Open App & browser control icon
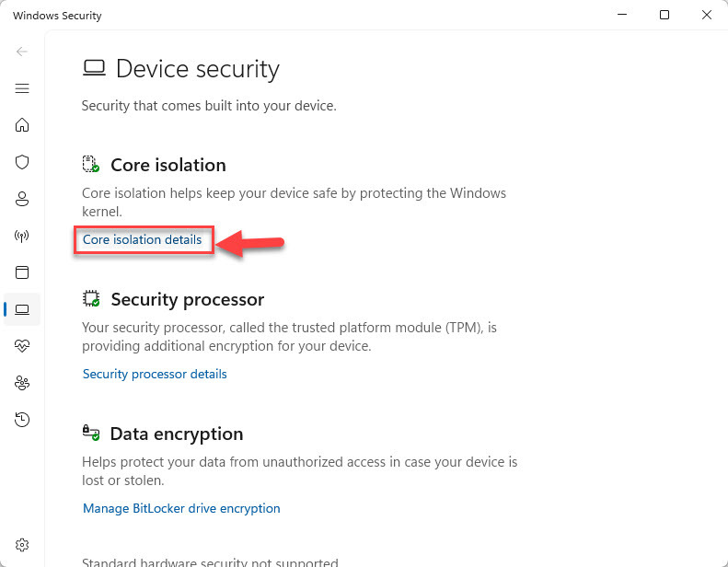The width and height of the screenshot is (728, 567). (22, 272)
